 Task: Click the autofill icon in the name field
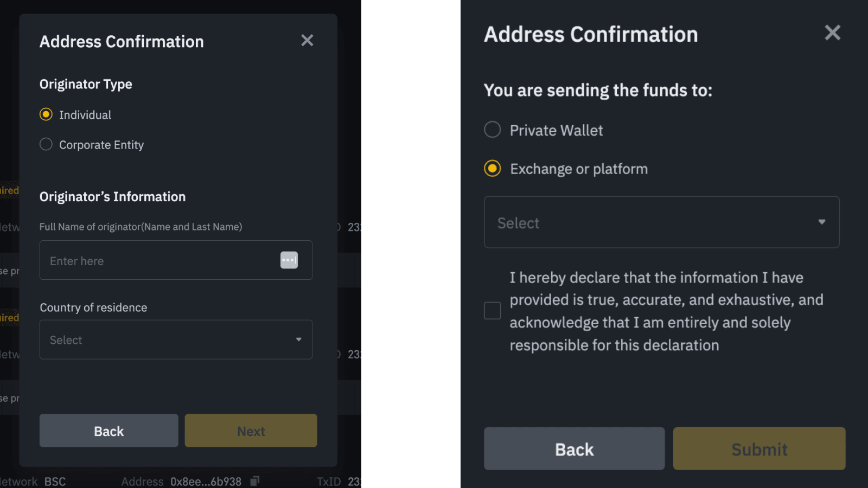[x=289, y=260]
